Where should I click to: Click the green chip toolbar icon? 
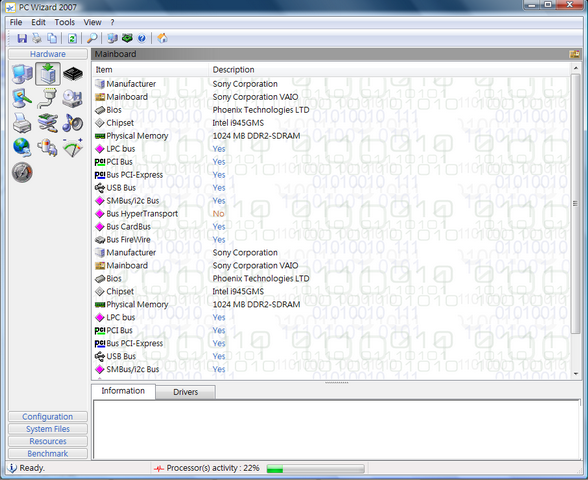(x=127, y=38)
